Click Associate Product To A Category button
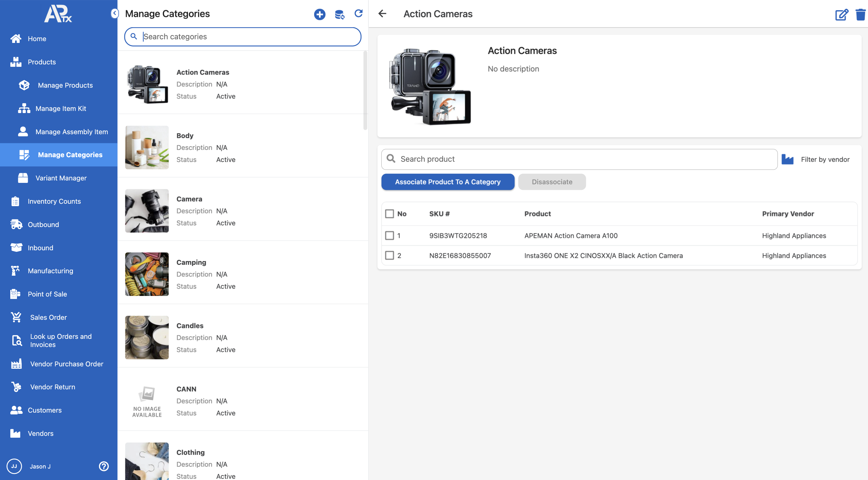Image resolution: width=868 pixels, height=480 pixels. tap(448, 182)
